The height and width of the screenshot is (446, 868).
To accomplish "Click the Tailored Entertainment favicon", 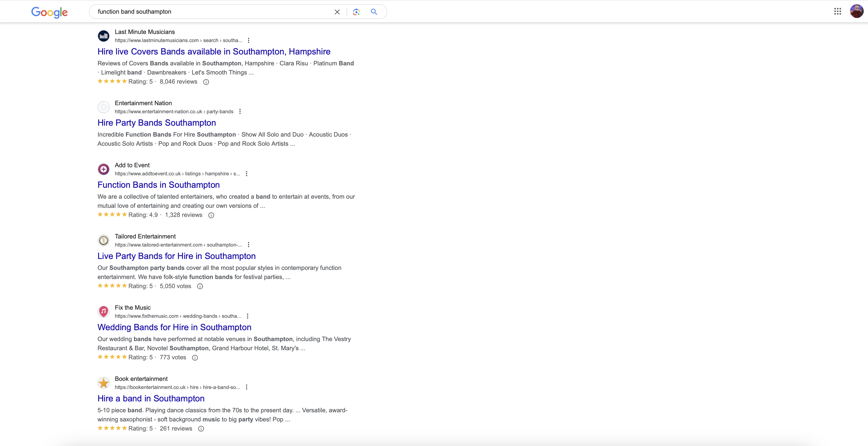I will [103, 240].
